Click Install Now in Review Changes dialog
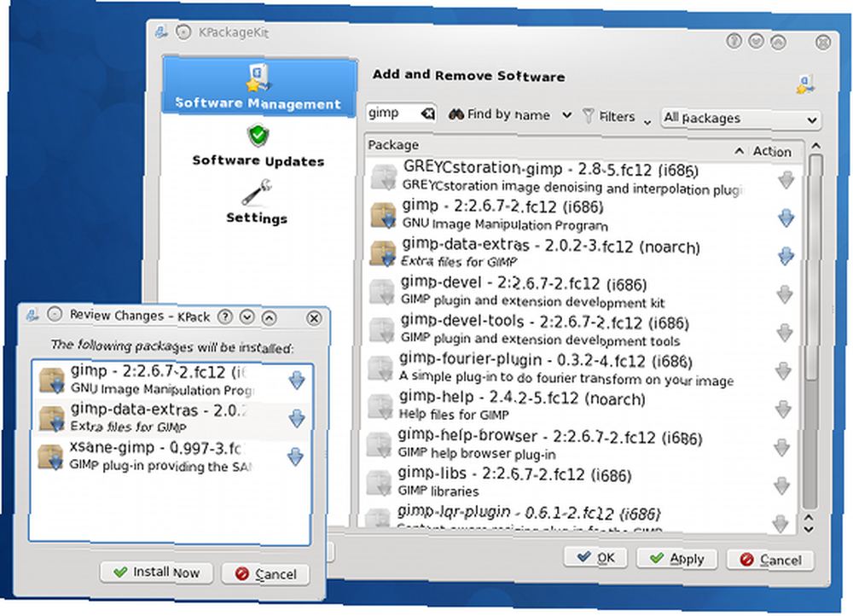The image size is (853, 616). [x=157, y=572]
